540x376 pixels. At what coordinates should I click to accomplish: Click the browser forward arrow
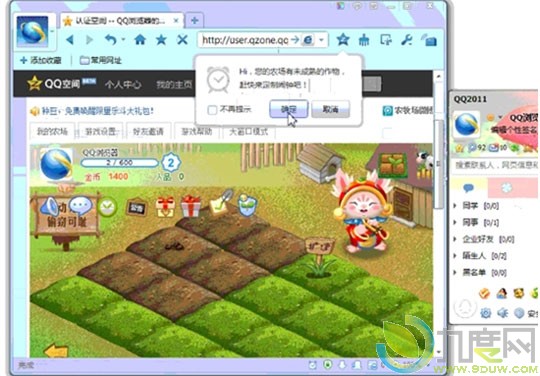pyautogui.click(x=90, y=40)
